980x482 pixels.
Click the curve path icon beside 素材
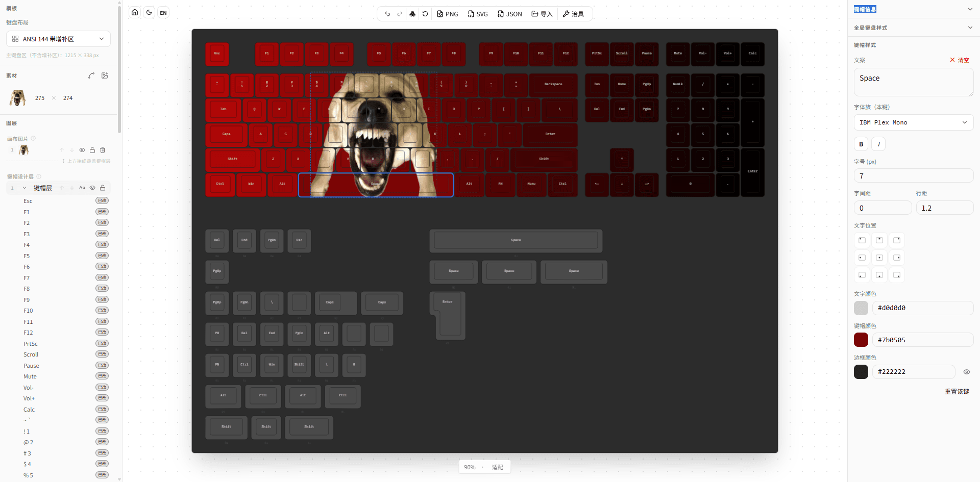click(91, 75)
